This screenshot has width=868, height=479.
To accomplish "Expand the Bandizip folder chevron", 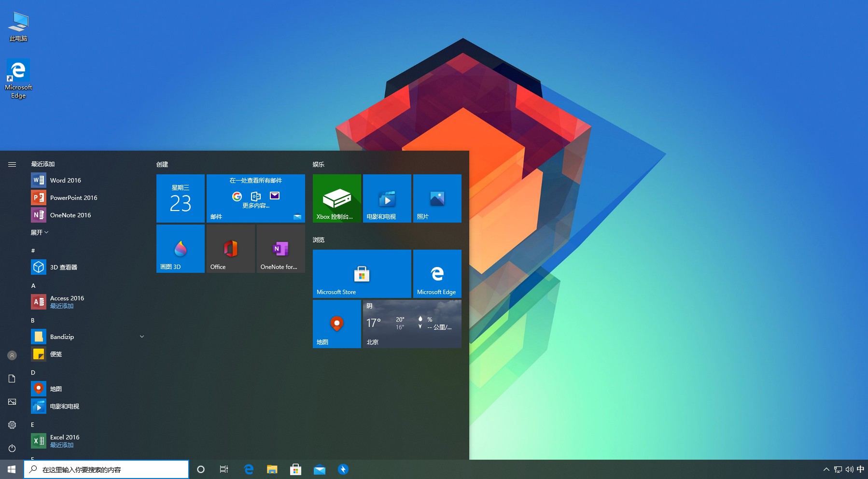I will pos(142,337).
